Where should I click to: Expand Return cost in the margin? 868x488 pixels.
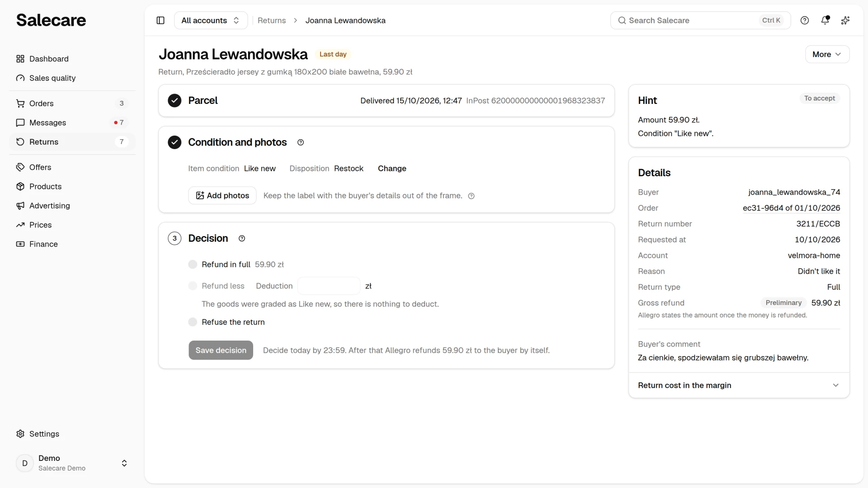click(x=739, y=385)
